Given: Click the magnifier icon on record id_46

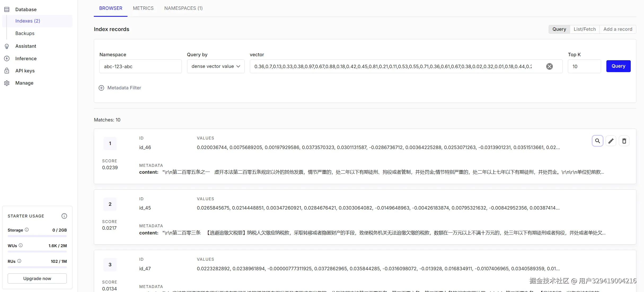Looking at the screenshot, I should (597, 141).
